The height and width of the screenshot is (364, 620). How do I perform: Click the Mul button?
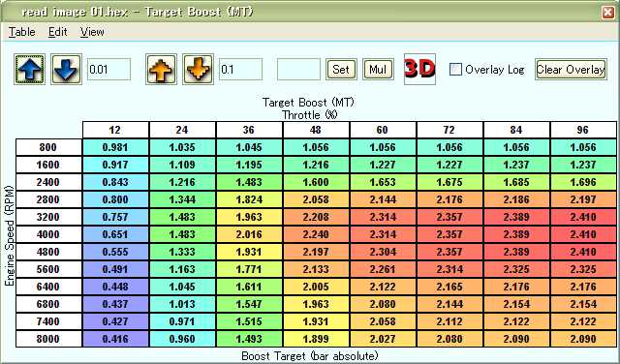click(x=378, y=70)
